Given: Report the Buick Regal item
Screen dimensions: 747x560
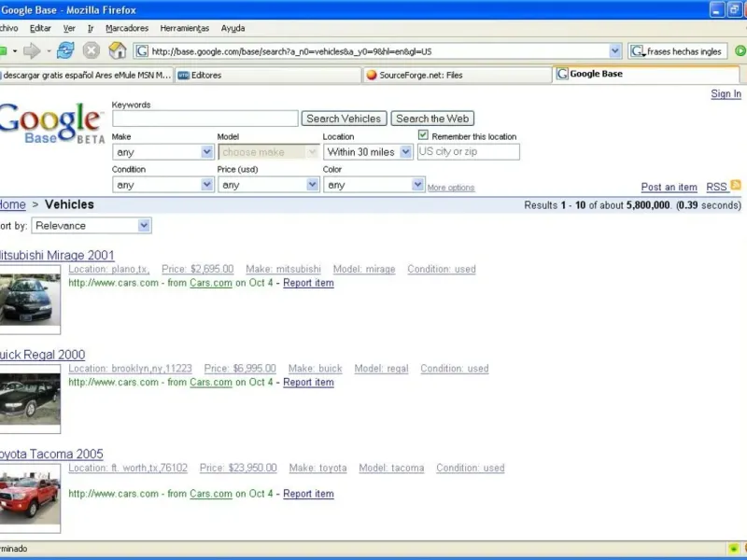Looking at the screenshot, I should pyautogui.click(x=308, y=383).
